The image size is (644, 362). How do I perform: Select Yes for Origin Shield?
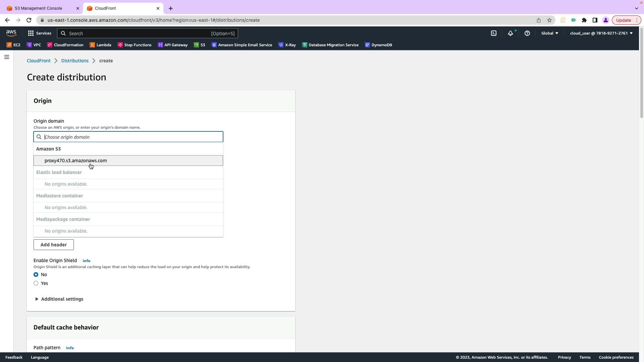pyautogui.click(x=36, y=283)
